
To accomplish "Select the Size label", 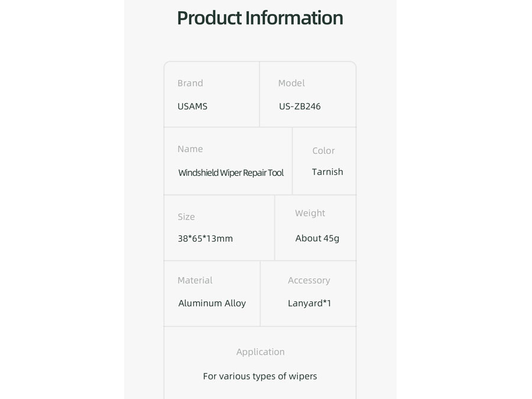I will [186, 217].
